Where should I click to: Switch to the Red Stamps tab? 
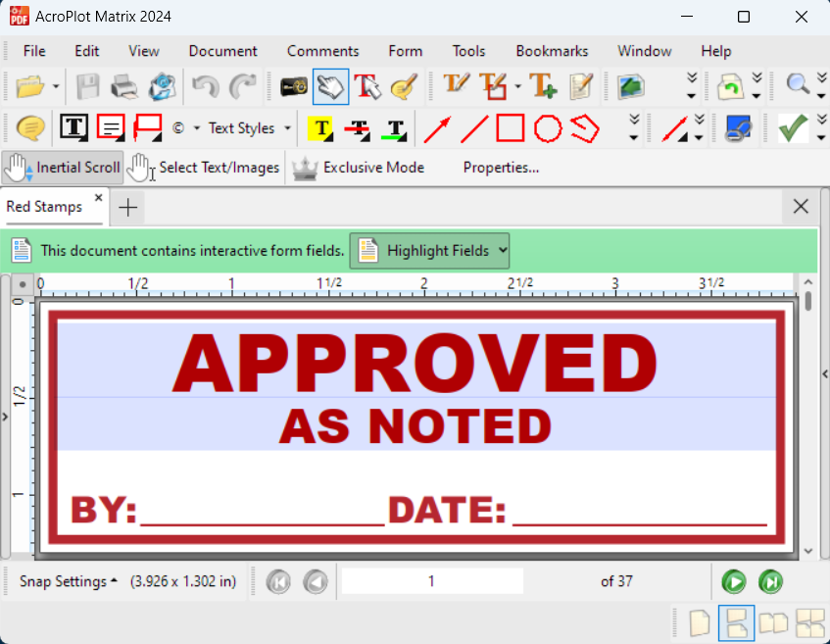pos(47,206)
